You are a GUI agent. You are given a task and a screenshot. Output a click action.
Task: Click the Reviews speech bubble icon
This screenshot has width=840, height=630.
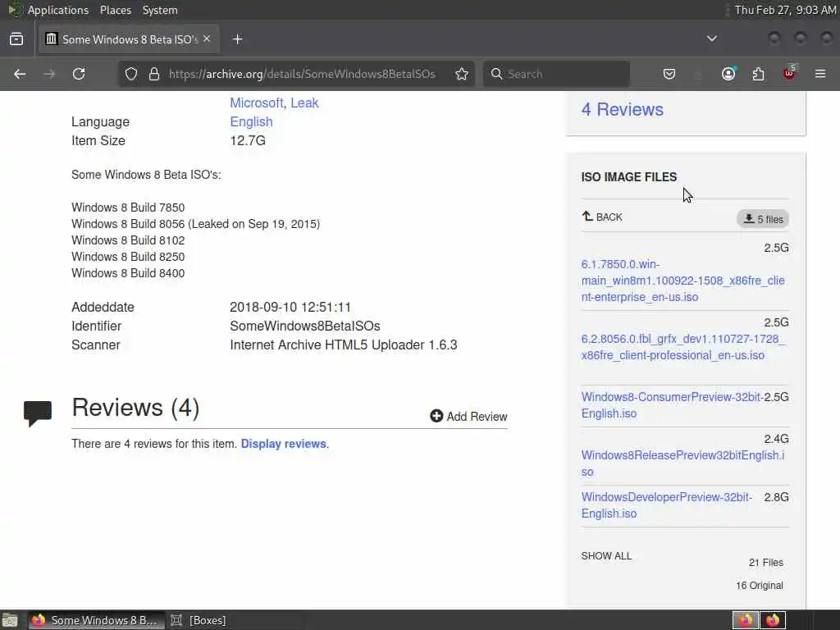point(38,413)
